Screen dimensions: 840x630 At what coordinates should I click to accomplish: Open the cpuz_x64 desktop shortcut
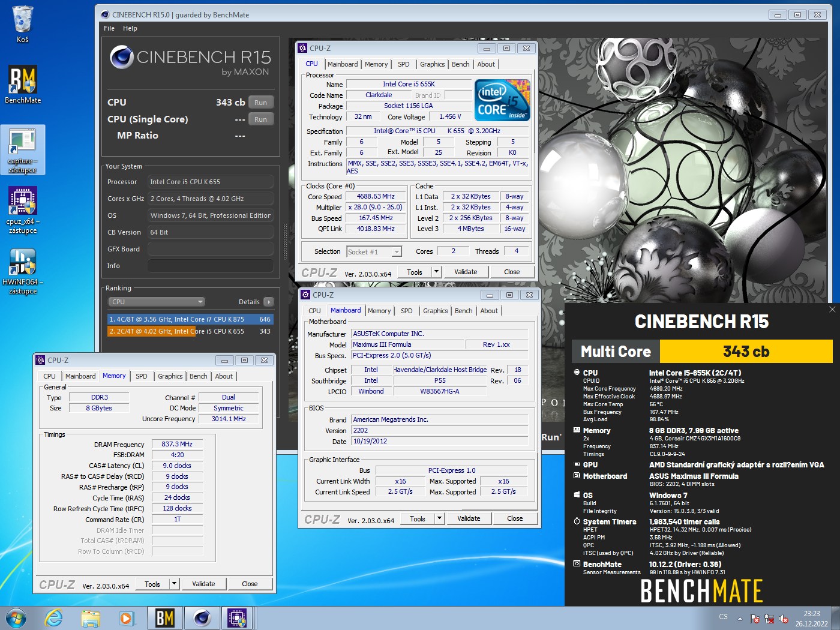[x=23, y=209]
